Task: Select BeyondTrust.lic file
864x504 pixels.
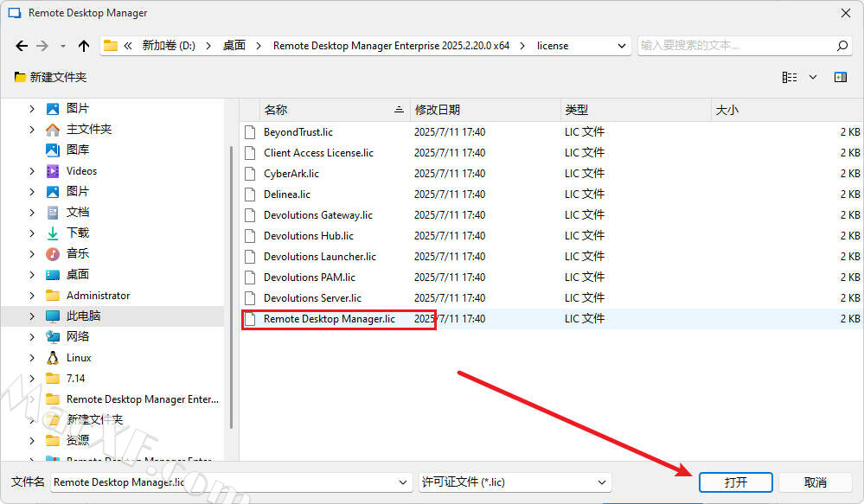Action: click(298, 132)
